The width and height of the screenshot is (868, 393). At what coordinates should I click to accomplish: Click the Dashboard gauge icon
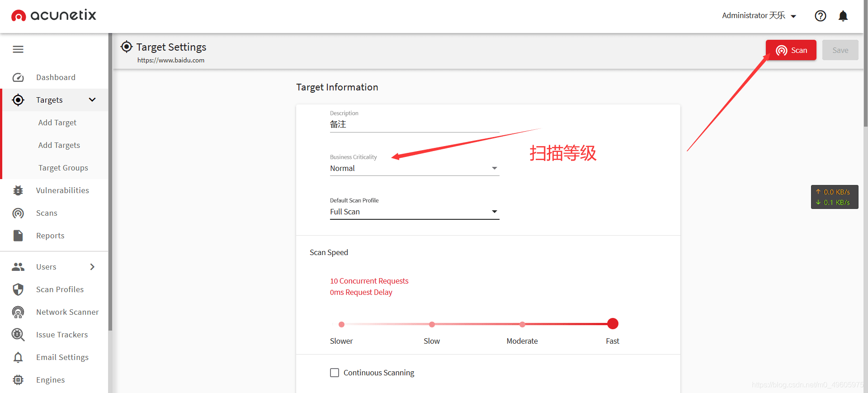tap(18, 77)
